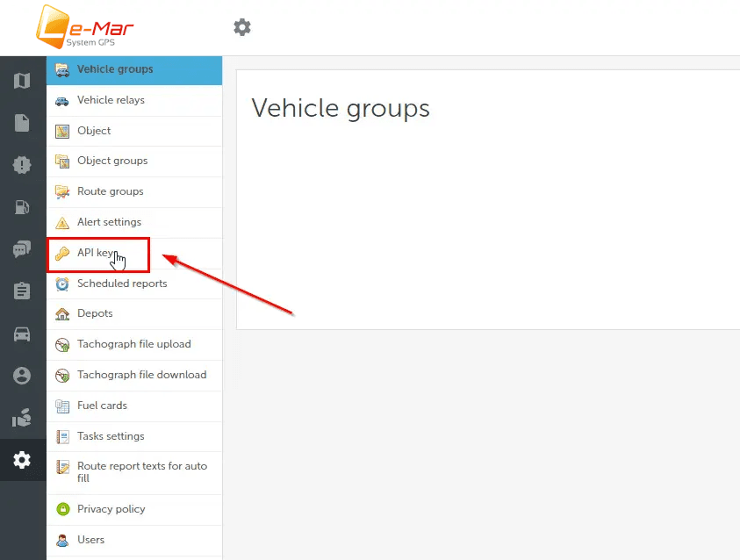Open the Privacy policy entry
This screenshot has width=740, height=560.
click(x=111, y=509)
